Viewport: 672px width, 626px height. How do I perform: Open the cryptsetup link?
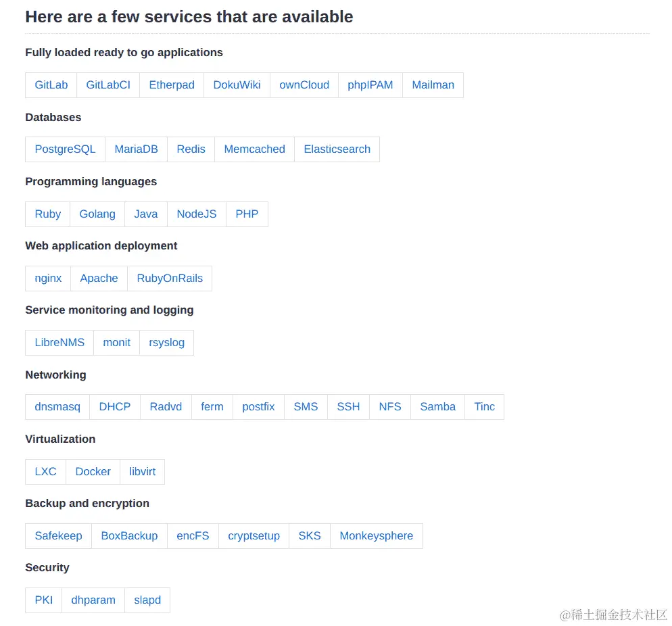click(254, 536)
